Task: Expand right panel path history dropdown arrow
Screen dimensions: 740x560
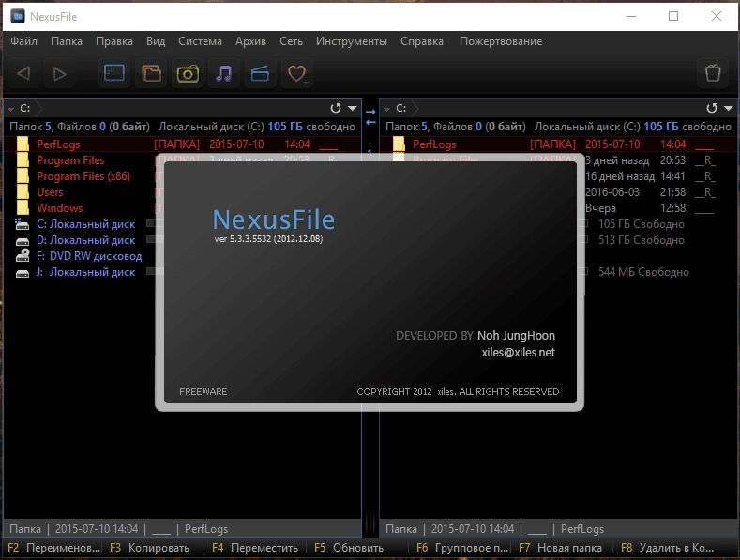Action: [x=728, y=108]
